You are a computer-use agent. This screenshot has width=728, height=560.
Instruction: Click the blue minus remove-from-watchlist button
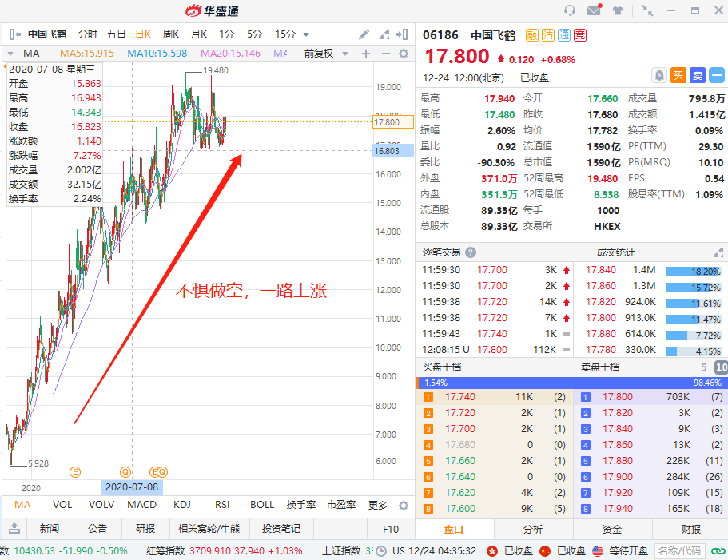click(717, 75)
